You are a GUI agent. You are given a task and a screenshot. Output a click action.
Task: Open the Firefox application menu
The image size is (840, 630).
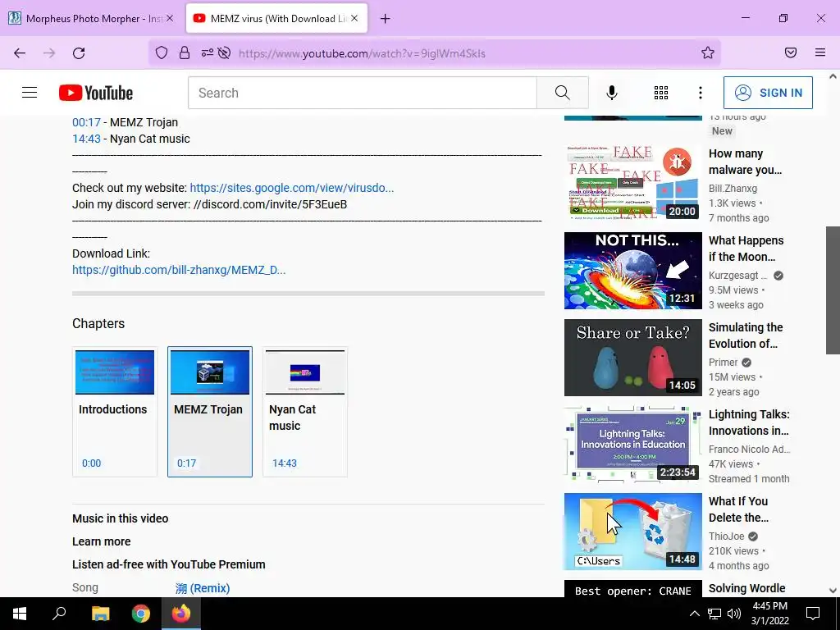[820, 52]
